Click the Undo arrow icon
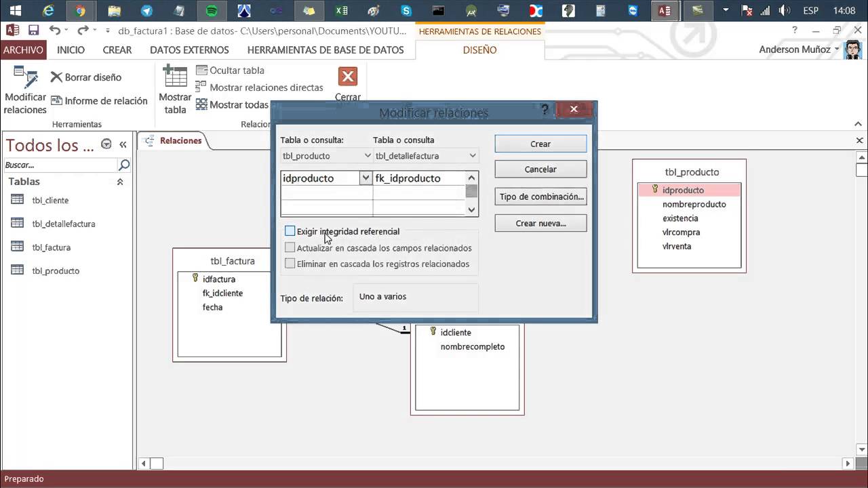Viewport: 868px width, 488px height. point(55,30)
